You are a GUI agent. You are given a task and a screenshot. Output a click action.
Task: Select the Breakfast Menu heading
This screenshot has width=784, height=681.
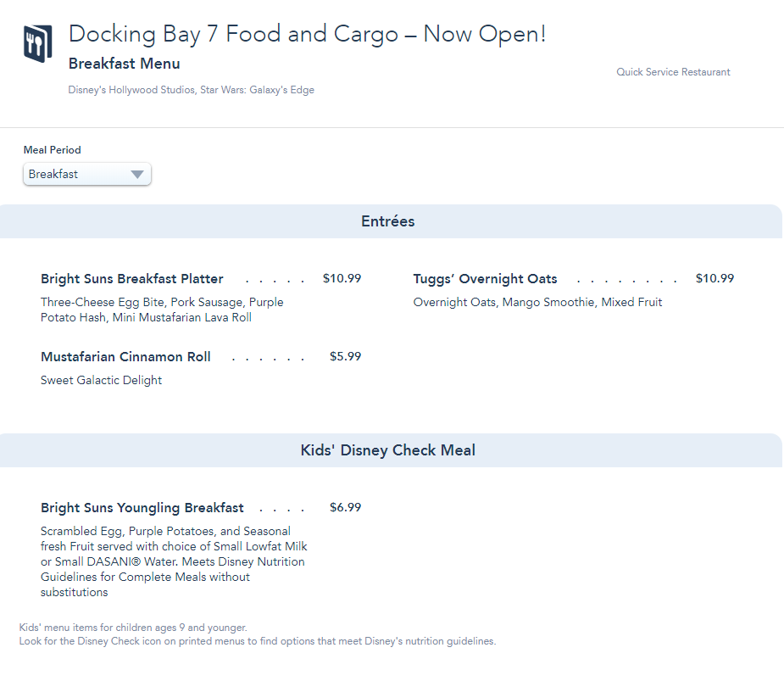click(124, 64)
